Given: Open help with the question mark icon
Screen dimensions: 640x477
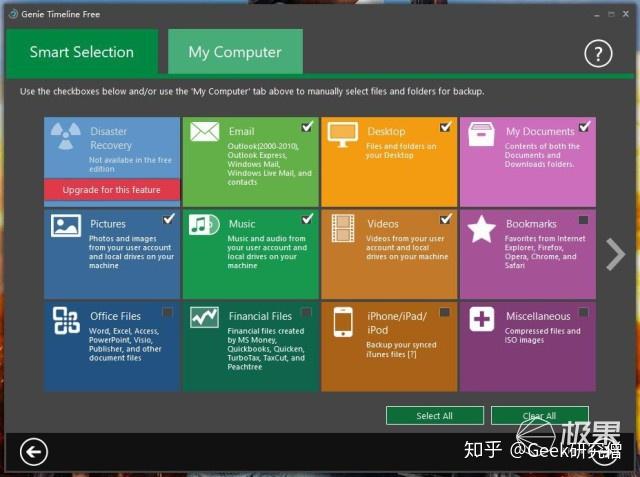Looking at the screenshot, I should (x=598, y=53).
